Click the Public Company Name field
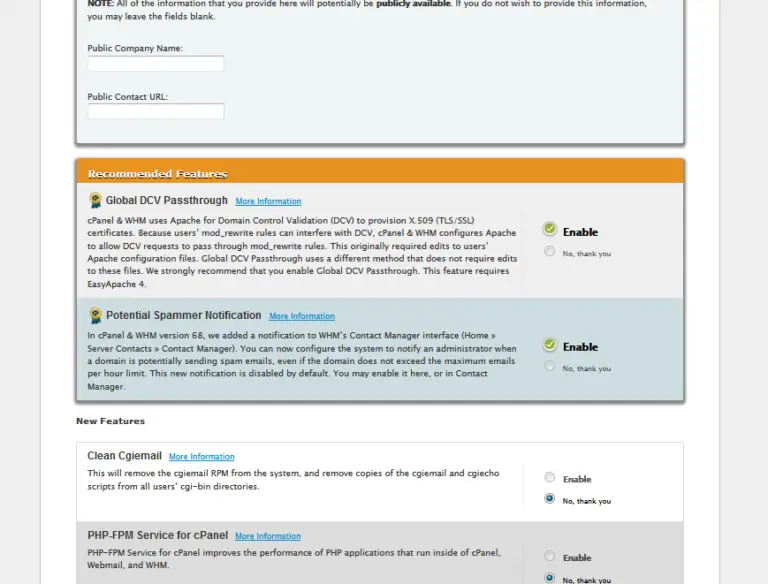 (156, 64)
